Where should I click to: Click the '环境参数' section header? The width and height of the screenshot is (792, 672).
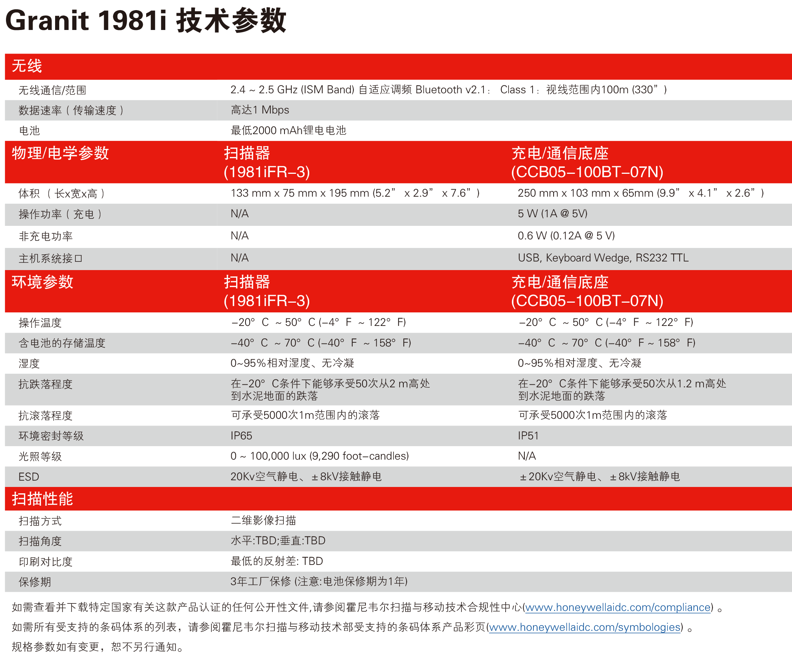pyautogui.click(x=42, y=282)
